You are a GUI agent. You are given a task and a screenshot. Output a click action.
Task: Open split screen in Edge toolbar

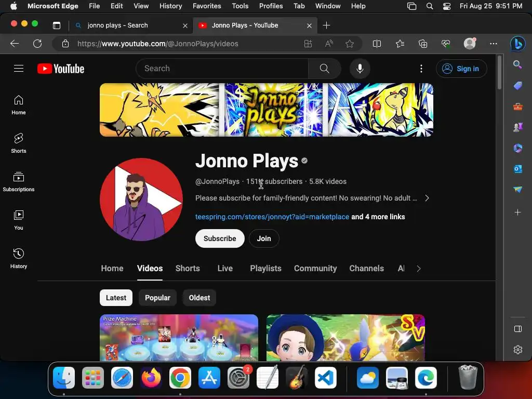(x=377, y=44)
